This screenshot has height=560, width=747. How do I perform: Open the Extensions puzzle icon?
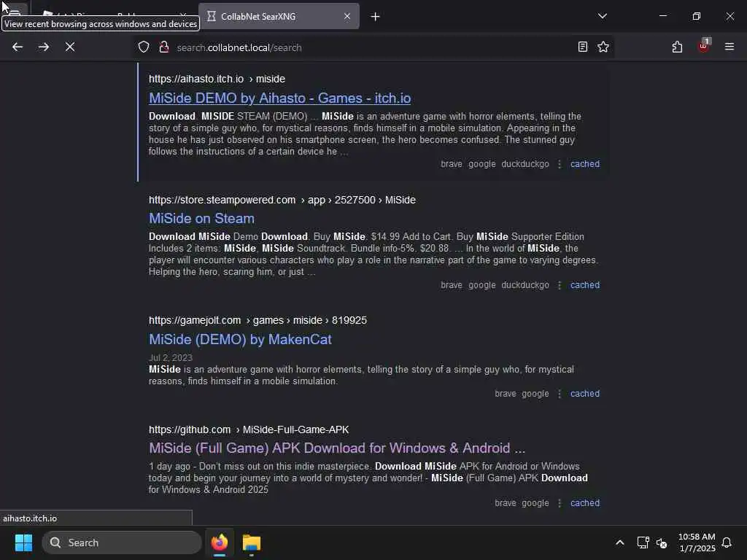677,47
